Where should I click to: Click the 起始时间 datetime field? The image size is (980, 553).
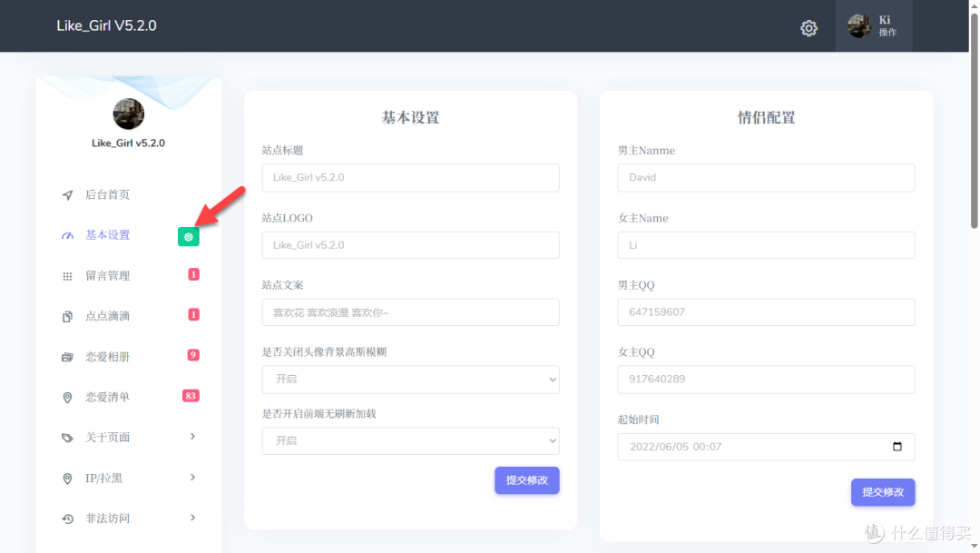[x=766, y=447]
